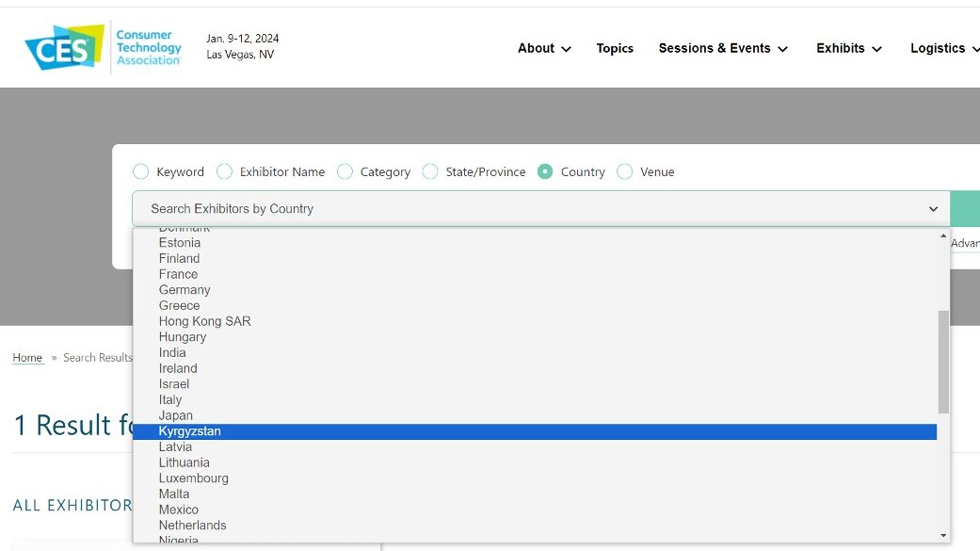Choose Malta from the country list
Viewport: 980px width, 551px height.
click(535, 494)
